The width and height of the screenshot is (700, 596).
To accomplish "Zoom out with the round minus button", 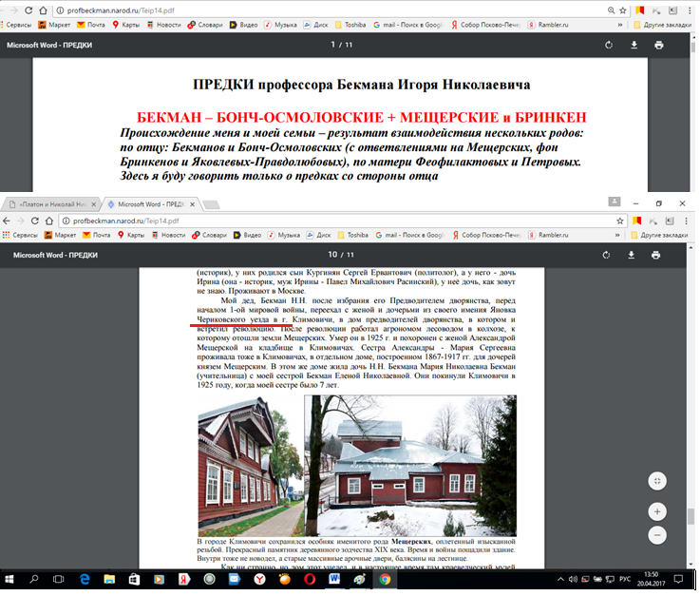I will coord(657,535).
